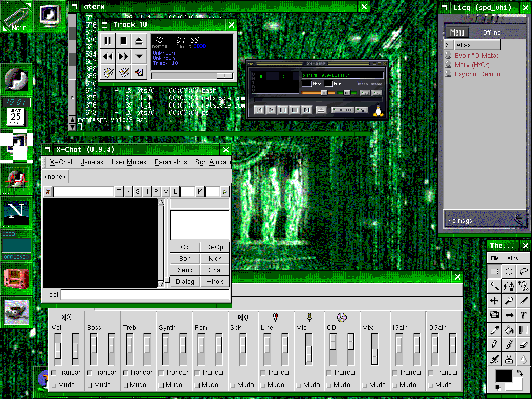532x399 pixels.
Task: Select the Text tool in GIMP toolbox
Action: (x=524, y=315)
